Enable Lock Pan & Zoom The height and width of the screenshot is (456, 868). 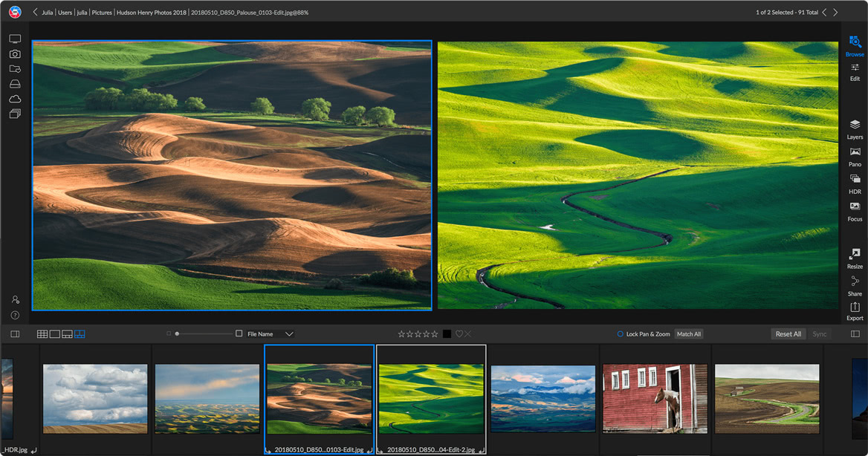(x=620, y=333)
